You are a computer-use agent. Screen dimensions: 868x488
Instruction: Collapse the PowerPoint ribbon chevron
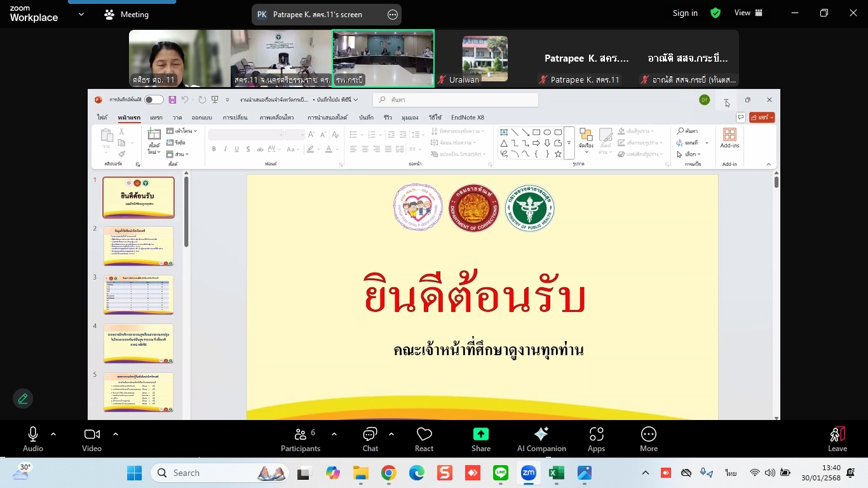coord(768,165)
